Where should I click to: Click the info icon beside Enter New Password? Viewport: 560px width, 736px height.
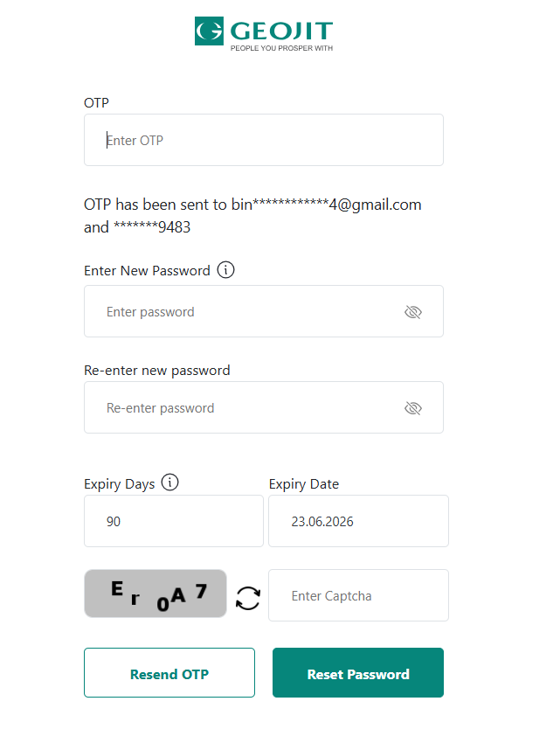(225, 270)
